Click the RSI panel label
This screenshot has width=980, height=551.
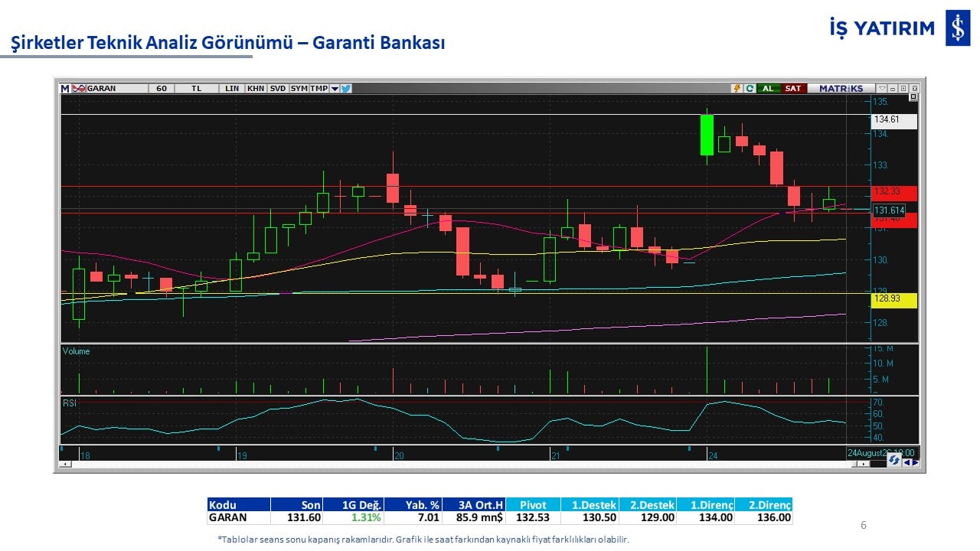(x=69, y=403)
